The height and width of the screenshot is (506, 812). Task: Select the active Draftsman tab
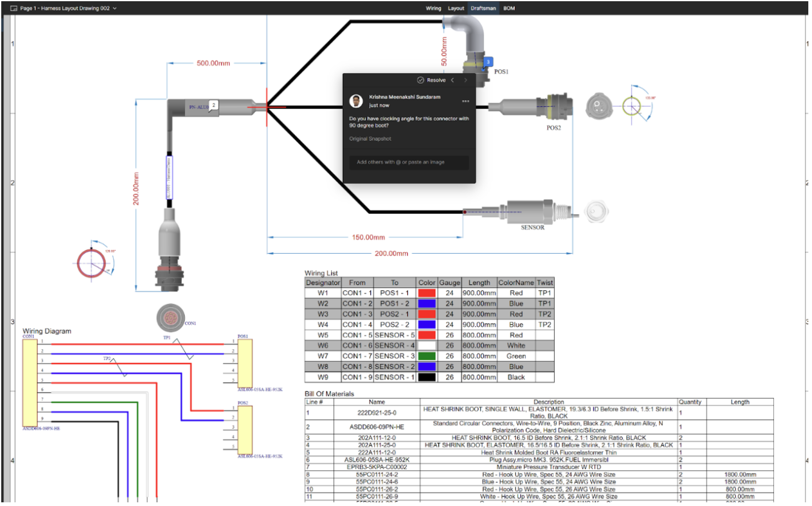click(x=482, y=8)
